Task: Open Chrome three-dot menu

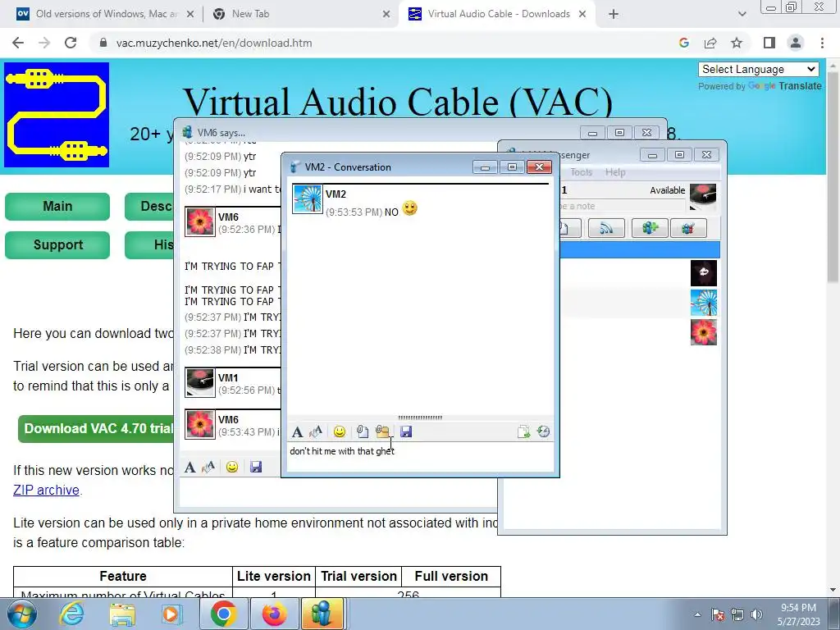Action: (822, 43)
